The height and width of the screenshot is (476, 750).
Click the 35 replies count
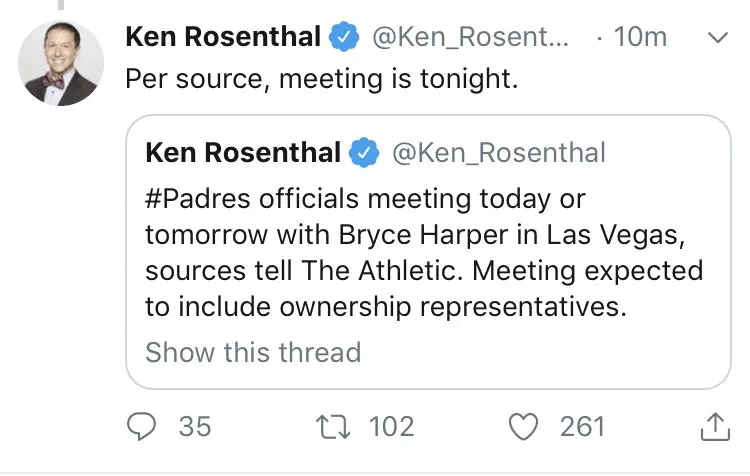pyautogui.click(x=195, y=427)
